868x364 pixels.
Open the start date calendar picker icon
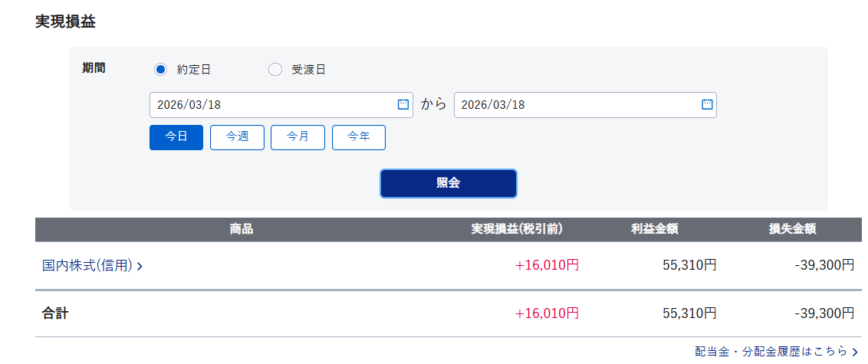(403, 105)
